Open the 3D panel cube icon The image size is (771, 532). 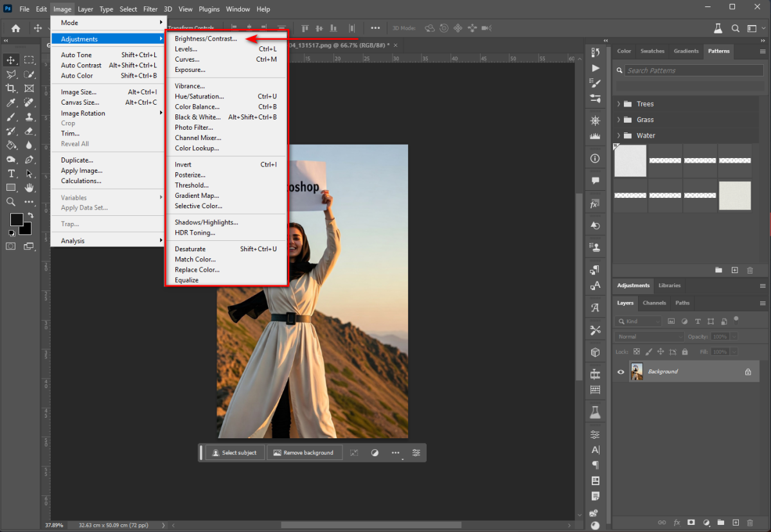[596, 352]
